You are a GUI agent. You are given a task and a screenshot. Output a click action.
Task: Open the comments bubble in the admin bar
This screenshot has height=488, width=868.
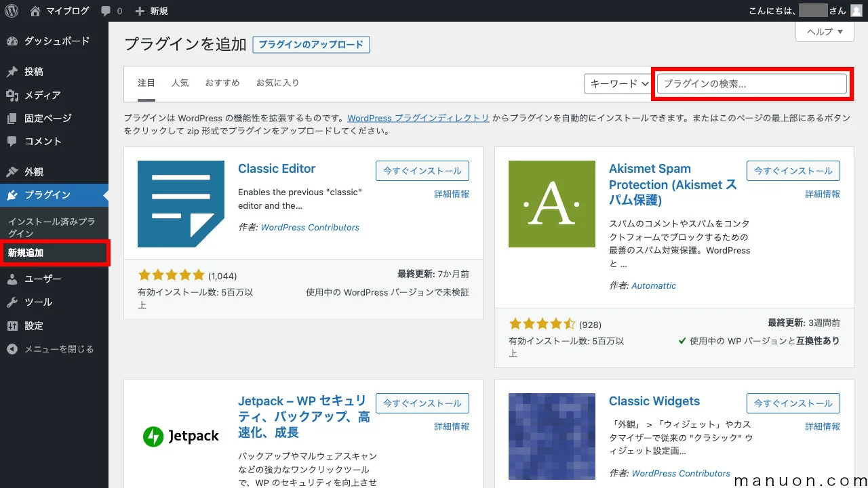coord(106,12)
